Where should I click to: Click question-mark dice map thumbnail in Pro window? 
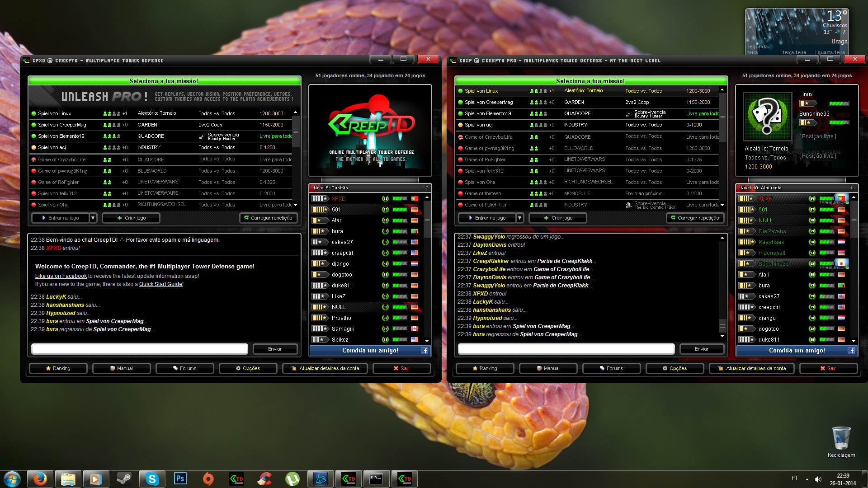[768, 117]
